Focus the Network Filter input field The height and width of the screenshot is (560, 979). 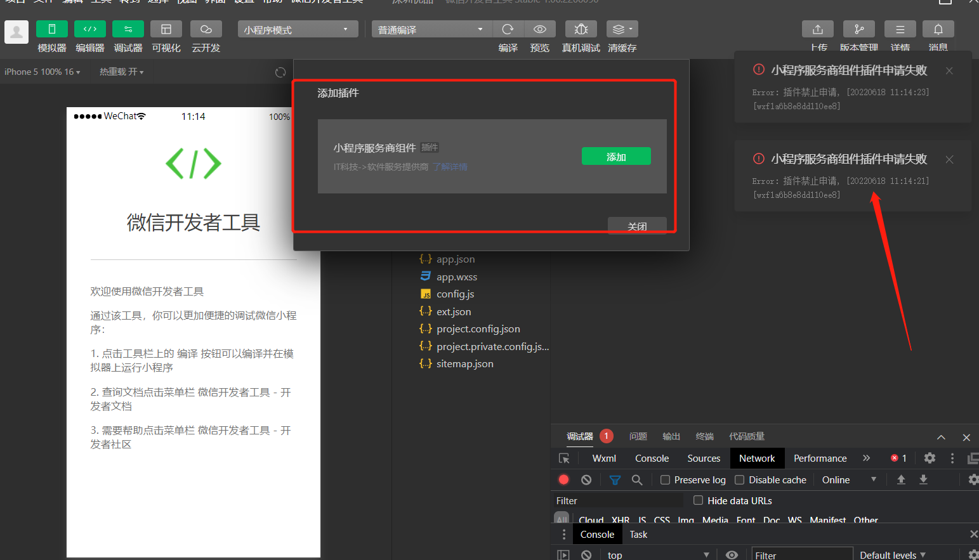(619, 500)
